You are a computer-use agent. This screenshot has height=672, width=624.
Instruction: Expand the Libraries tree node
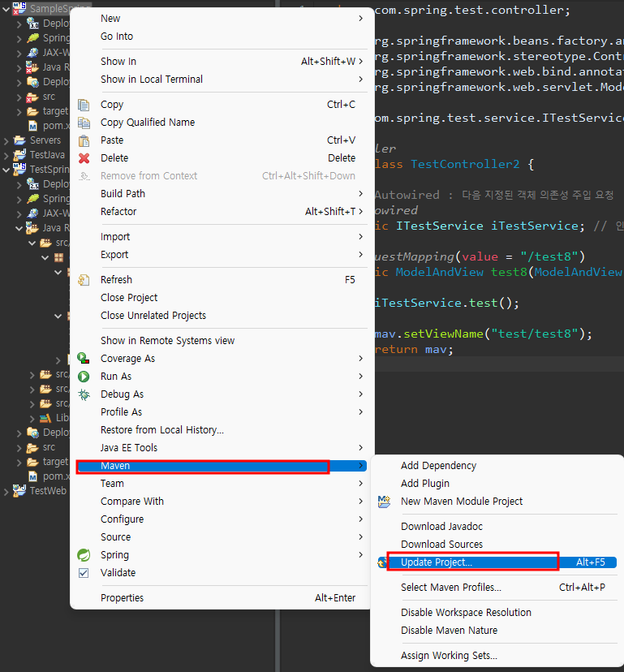point(32,418)
